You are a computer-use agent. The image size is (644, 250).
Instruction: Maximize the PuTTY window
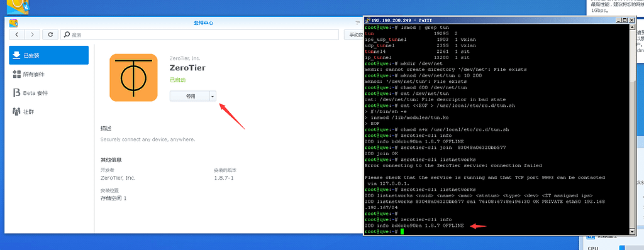point(625,20)
